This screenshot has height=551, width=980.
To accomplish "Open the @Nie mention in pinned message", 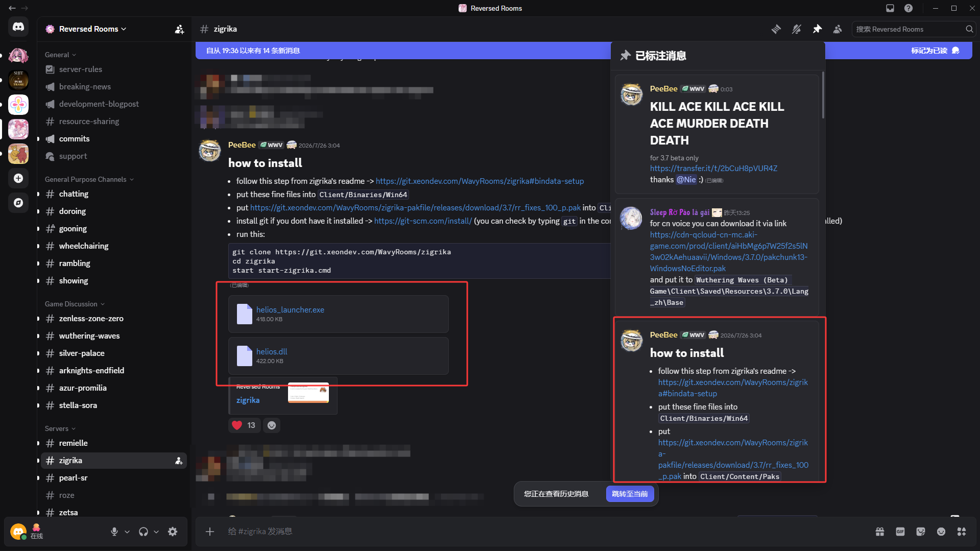I will pyautogui.click(x=686, y=180).
